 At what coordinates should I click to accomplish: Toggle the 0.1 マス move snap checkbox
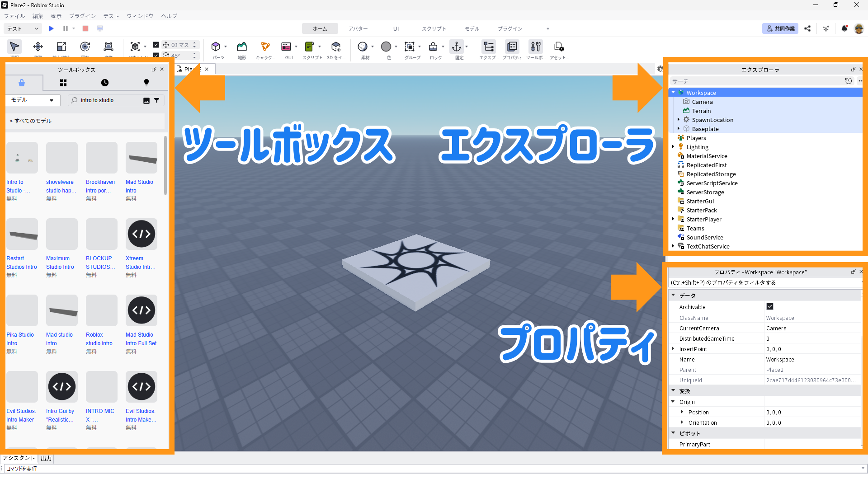coord(156,45)
